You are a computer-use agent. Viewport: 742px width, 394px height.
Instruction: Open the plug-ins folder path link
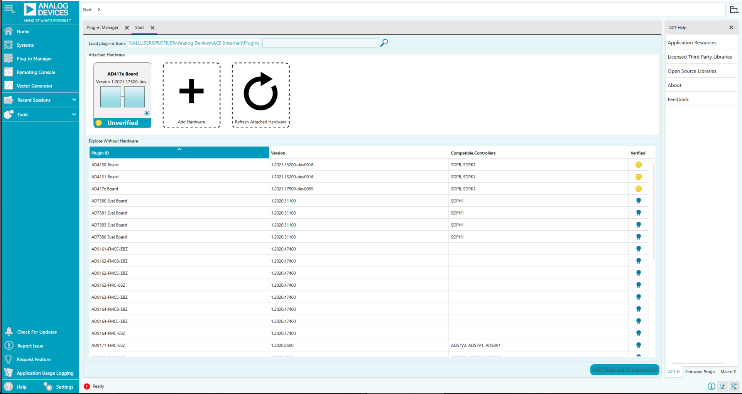[194, 43]
